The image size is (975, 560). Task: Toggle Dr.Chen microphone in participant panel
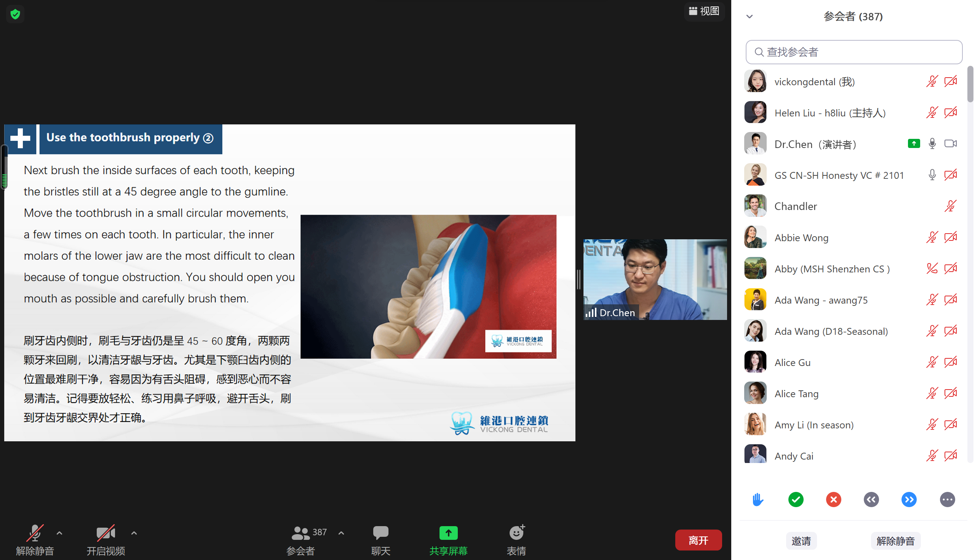[x=932, y=144]
